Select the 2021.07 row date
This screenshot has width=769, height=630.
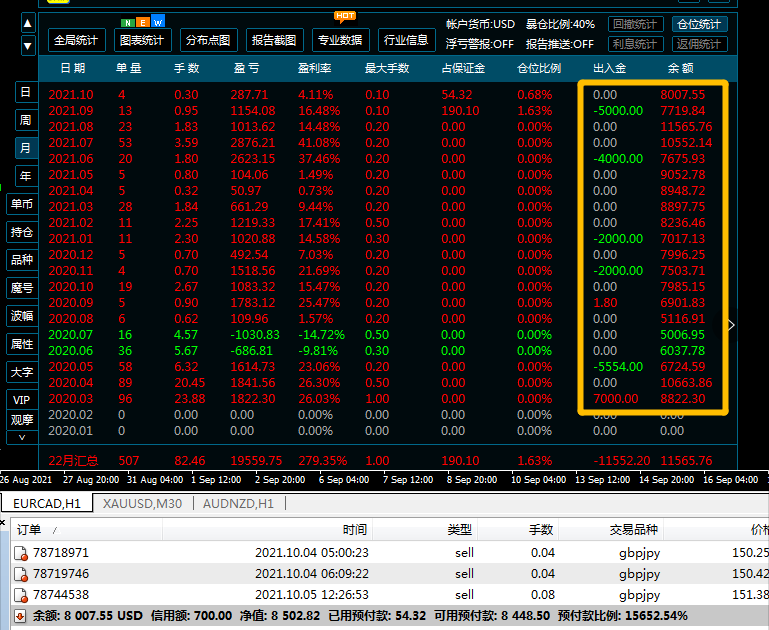point(71,143)
